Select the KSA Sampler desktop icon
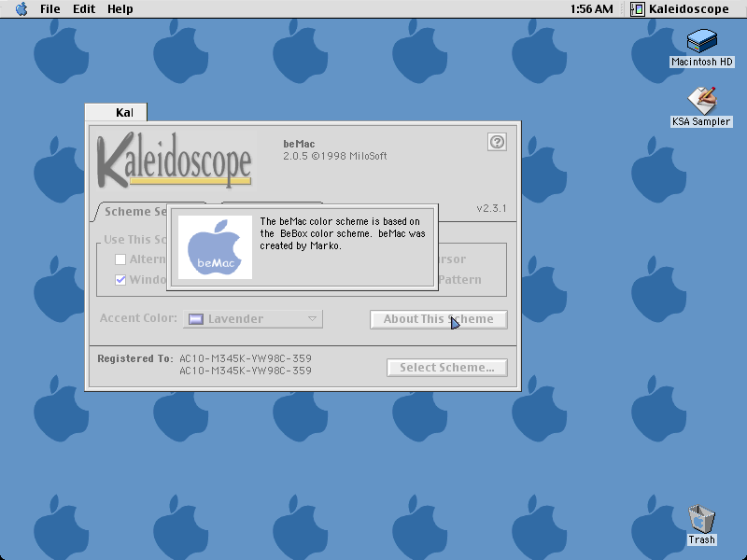 click(x=702, y=101)
